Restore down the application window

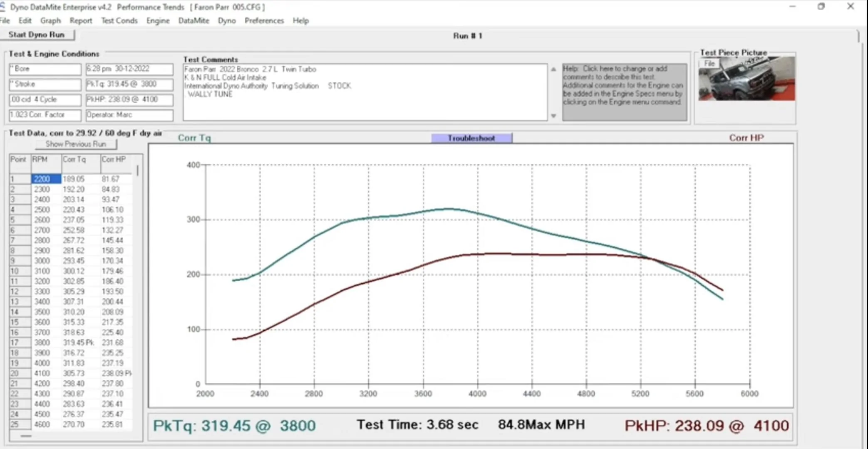tap(821, 6)
